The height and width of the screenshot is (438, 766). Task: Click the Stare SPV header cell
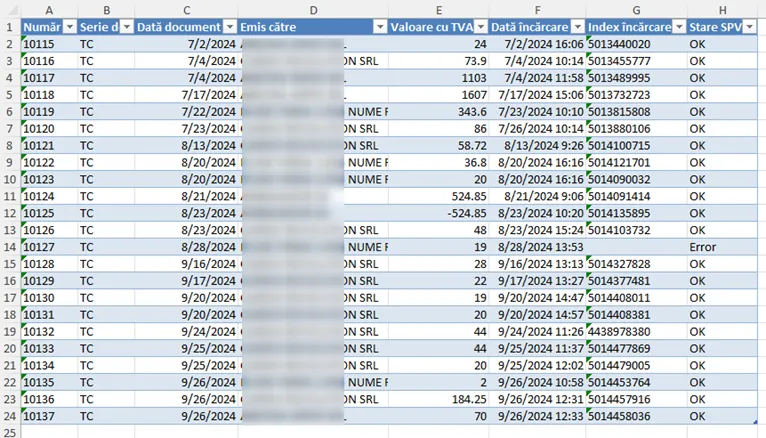click(723, 27)
